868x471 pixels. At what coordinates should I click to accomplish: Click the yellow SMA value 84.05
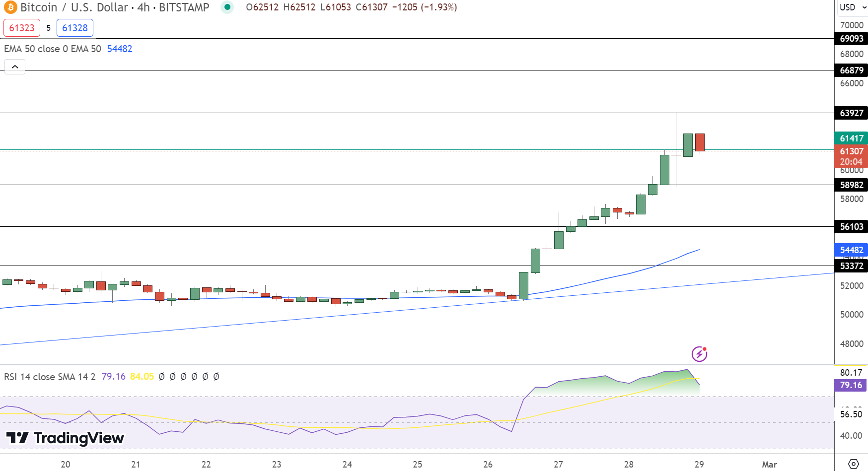[x=141, y=377]
